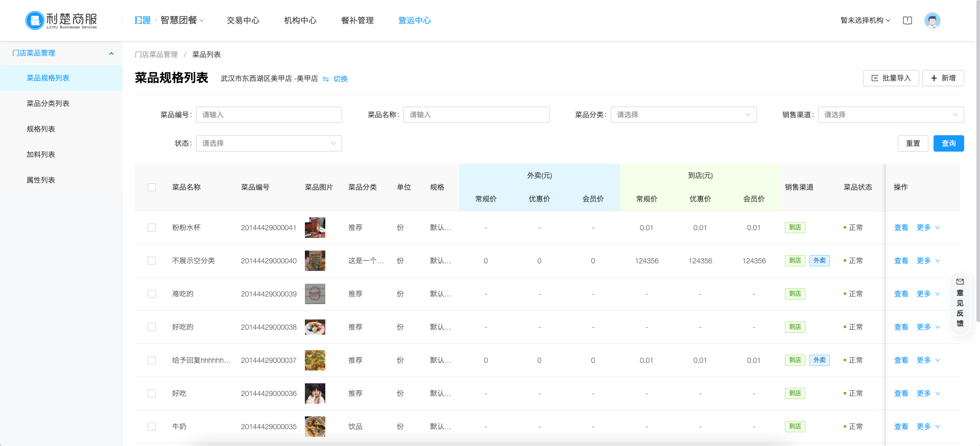Focus the 菜品名称 input field
980x446 pixels.
click(476, 115)
